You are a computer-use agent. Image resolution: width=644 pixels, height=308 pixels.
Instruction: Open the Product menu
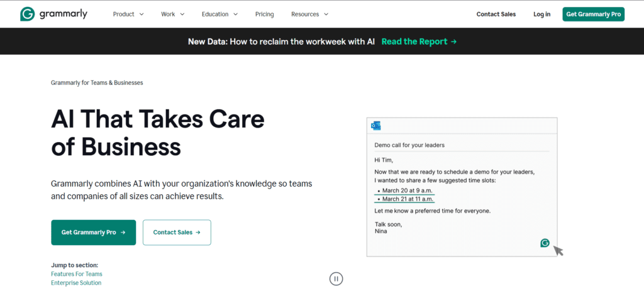click(128, 14)
